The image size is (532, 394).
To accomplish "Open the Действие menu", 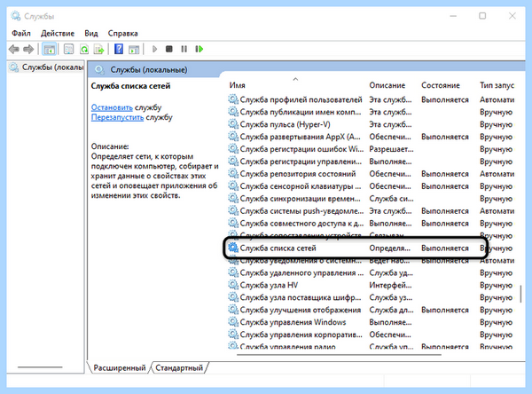I will [58, 34].
